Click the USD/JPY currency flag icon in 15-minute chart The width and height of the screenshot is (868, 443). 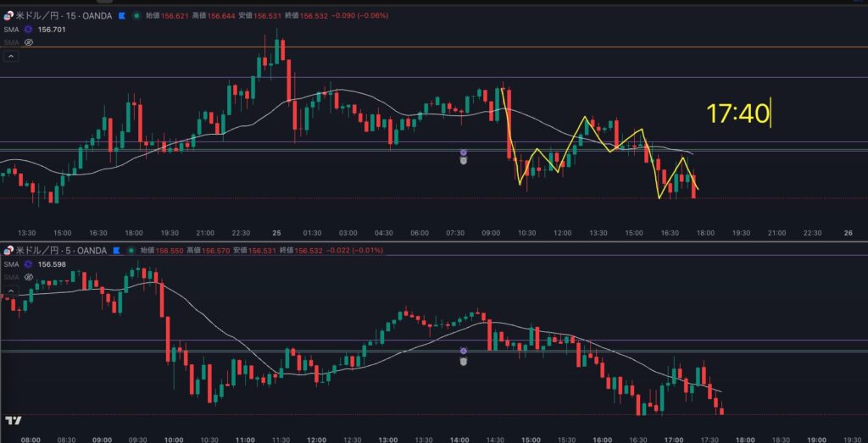coord(9,15)
